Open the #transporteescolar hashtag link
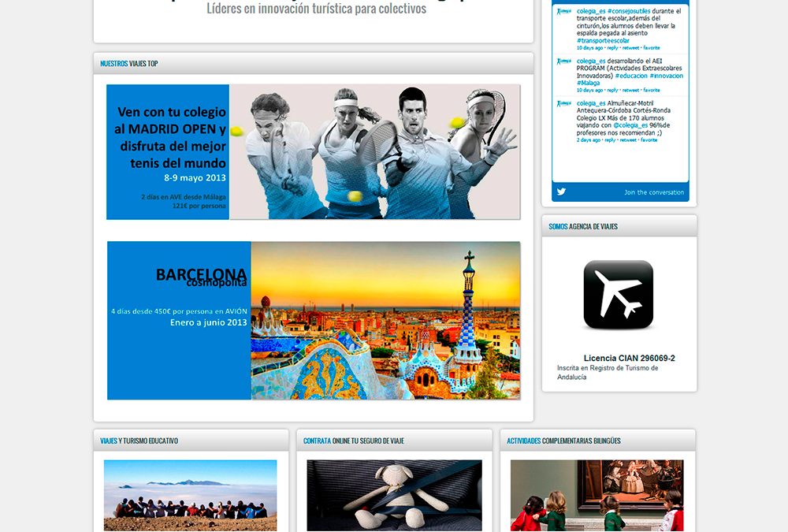The height and width of the screenshot is (532, 788). point(603,41)
